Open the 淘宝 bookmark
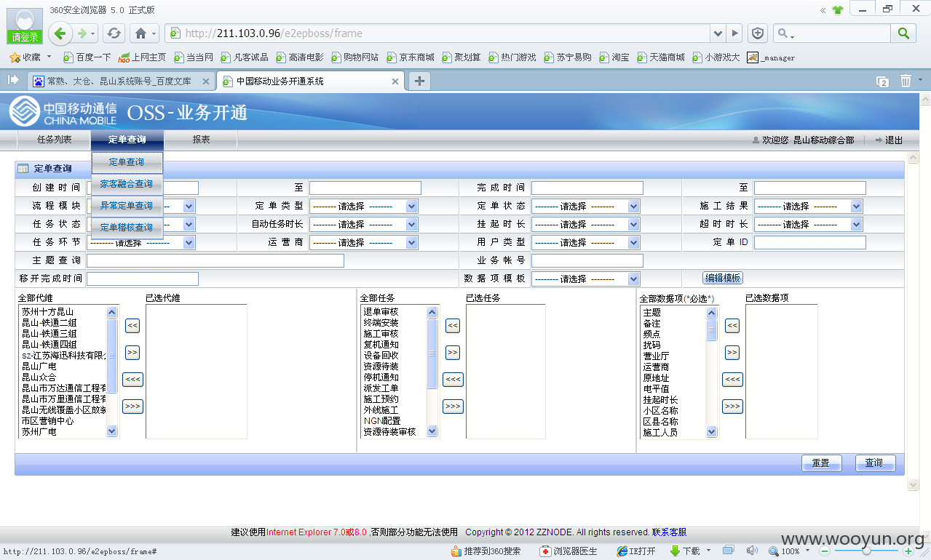931x560 pixels. click(x=614, y=57)
